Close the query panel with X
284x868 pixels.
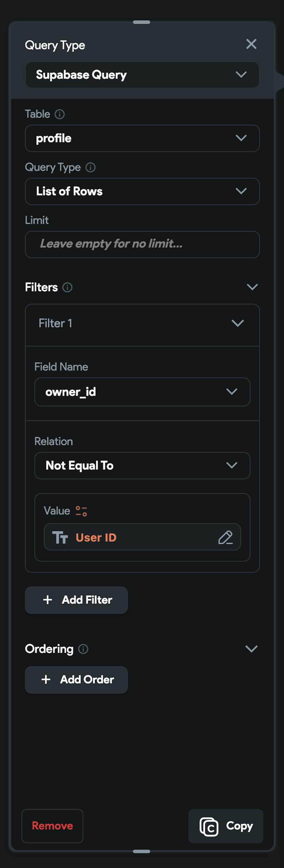pyautogui.click(x=251, y=44)
